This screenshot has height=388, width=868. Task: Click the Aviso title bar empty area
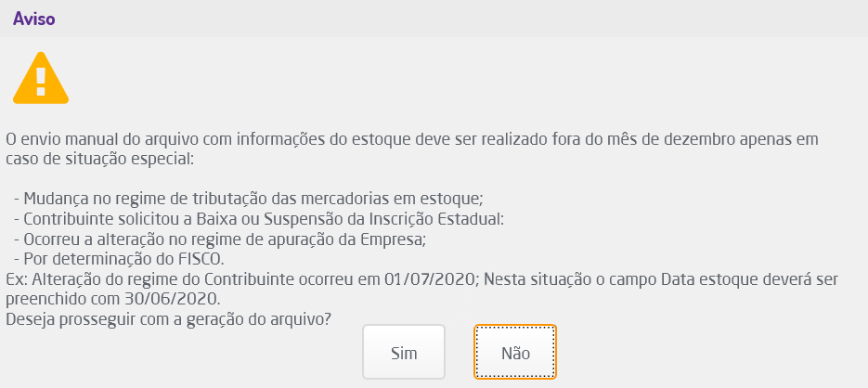[x=464, y=19]
